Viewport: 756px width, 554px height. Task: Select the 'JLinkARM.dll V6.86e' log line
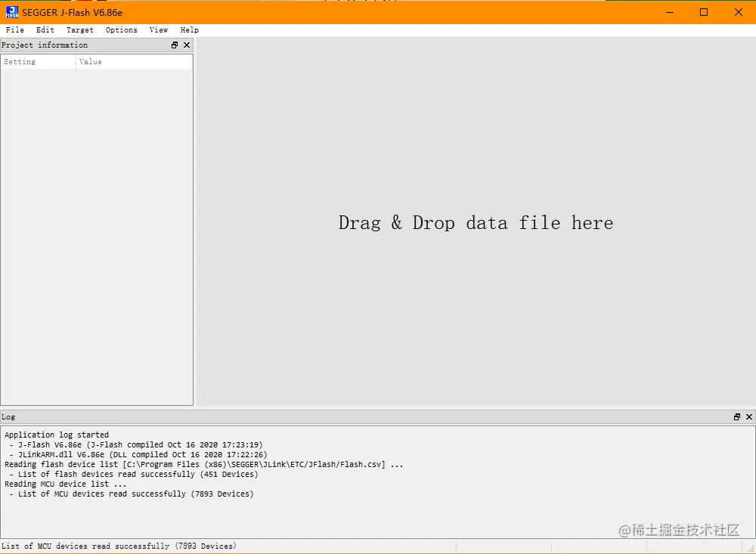138,455
